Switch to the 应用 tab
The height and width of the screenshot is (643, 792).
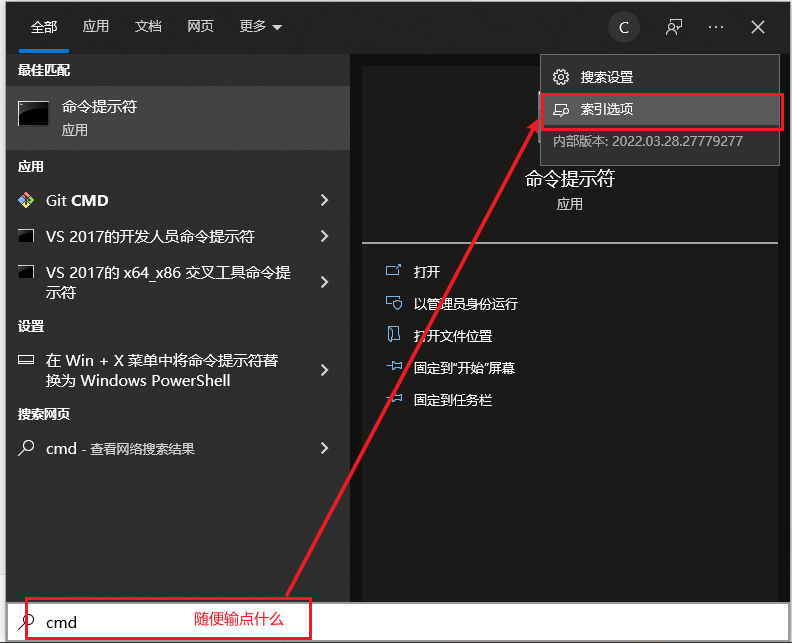[x=95, y=26]
